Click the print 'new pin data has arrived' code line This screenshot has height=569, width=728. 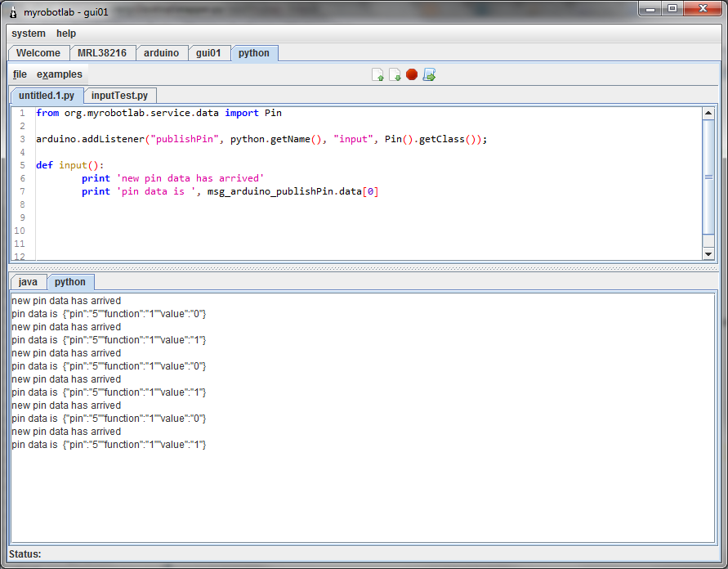[172, 178]
